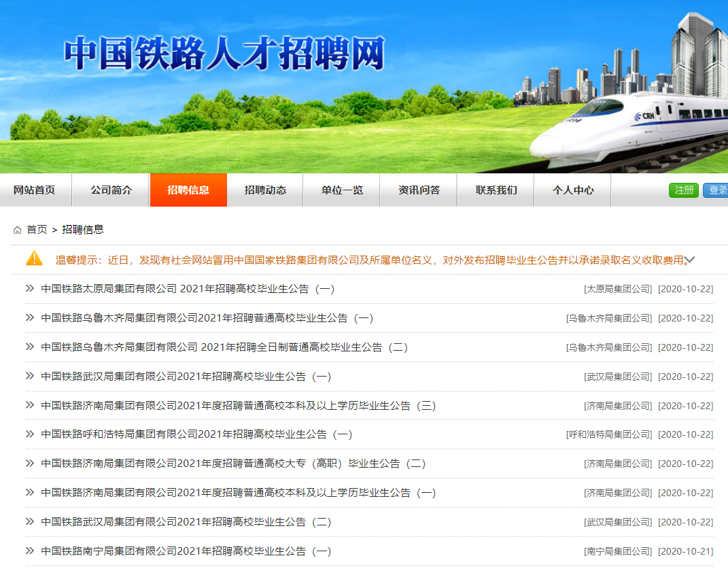This screenshot has width=728, height=573.
Task: Open 呼和浩特局2021年招聘高校毕业生公告（一）
Action: coord(196,434)
